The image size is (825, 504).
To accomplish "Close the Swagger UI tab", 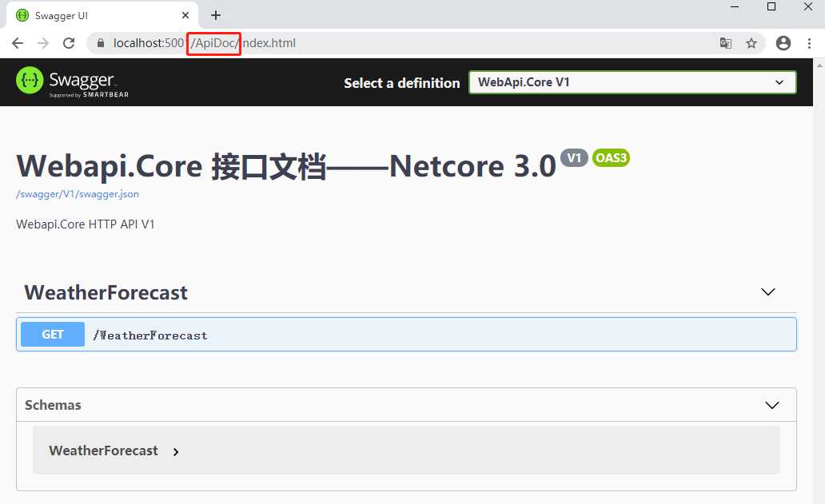I will pyautogui.click(x=185, y=15).
